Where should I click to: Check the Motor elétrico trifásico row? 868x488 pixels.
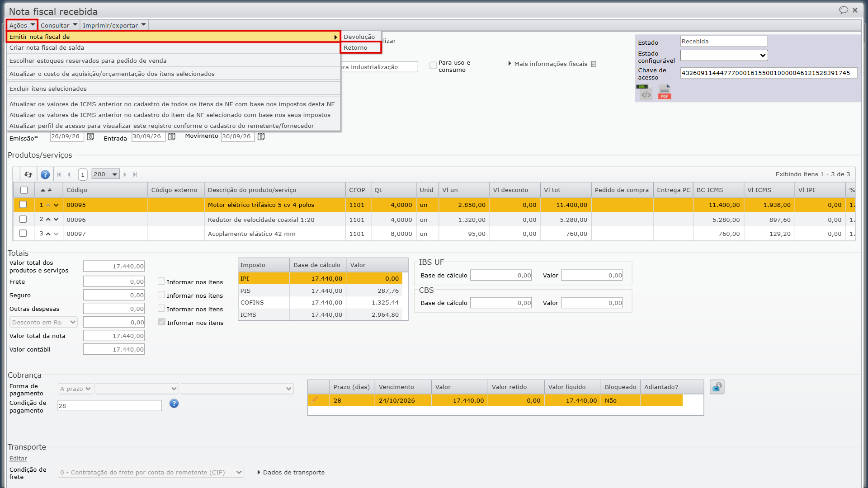[23, 205]
